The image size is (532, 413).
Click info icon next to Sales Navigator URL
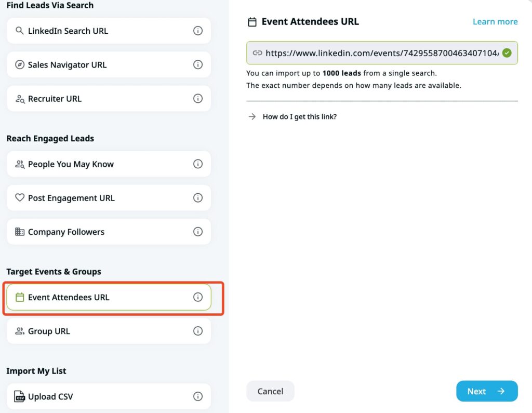coord(197,65)
